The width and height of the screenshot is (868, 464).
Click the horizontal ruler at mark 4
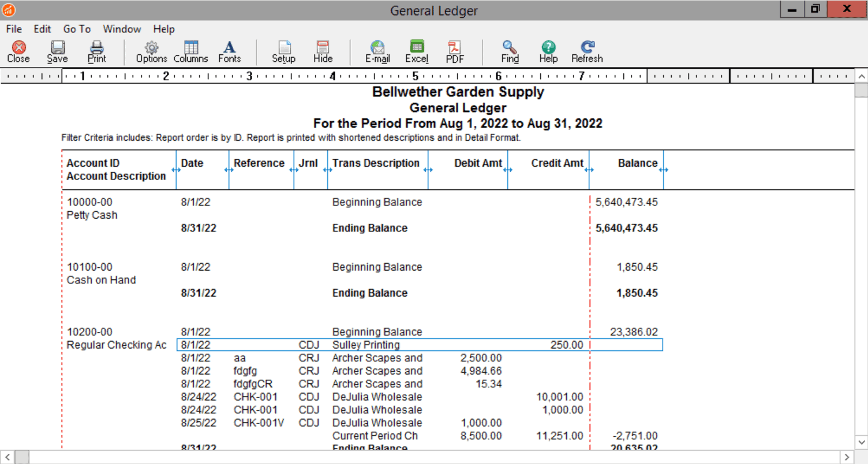(x=333, y=76)
